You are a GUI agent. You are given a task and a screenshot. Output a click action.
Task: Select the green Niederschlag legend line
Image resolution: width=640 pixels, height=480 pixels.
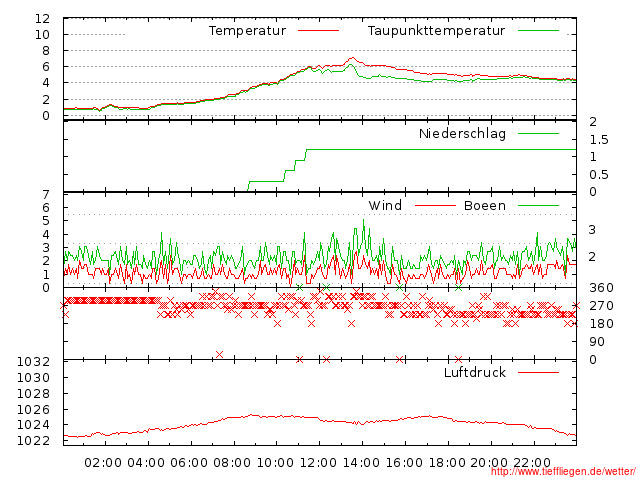538,133
